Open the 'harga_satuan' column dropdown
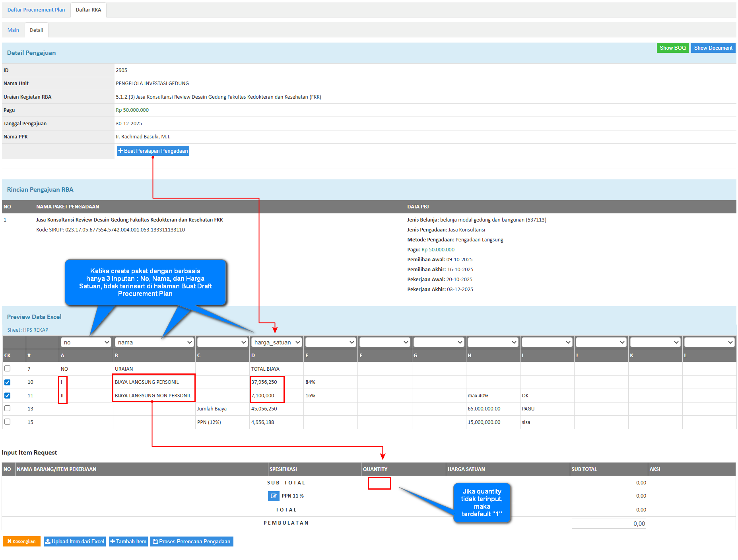738x560 pixels. pos(277,342)
